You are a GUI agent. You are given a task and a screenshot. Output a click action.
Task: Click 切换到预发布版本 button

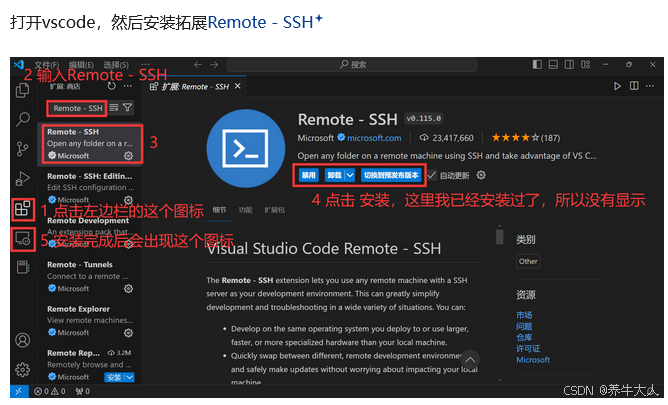(x=391, y=175)
